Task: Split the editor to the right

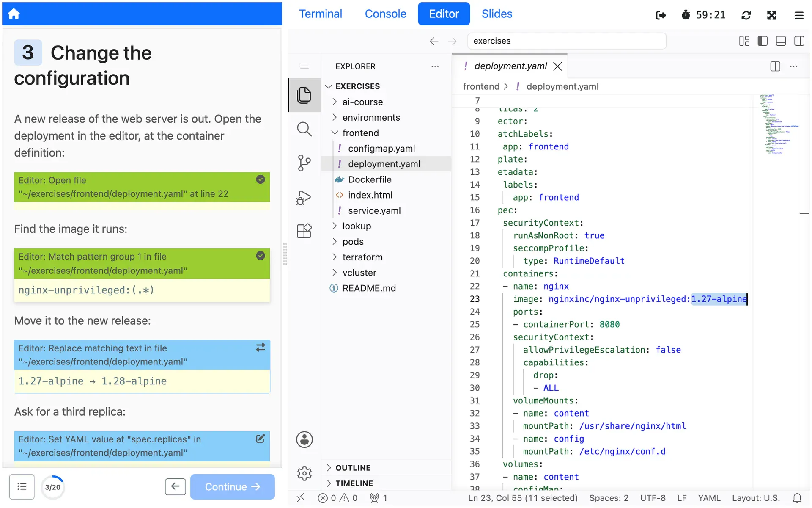Action: pos(775,66)
